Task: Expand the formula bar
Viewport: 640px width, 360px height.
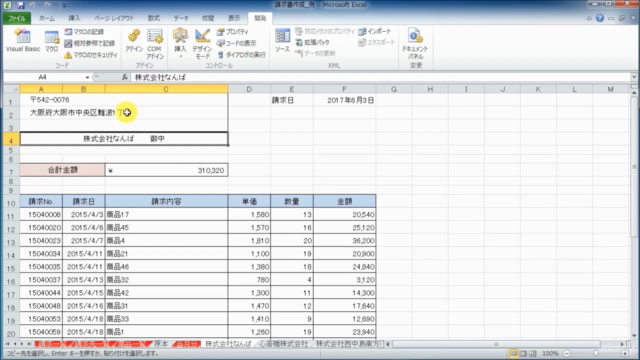Action: (x=634, y=77)
